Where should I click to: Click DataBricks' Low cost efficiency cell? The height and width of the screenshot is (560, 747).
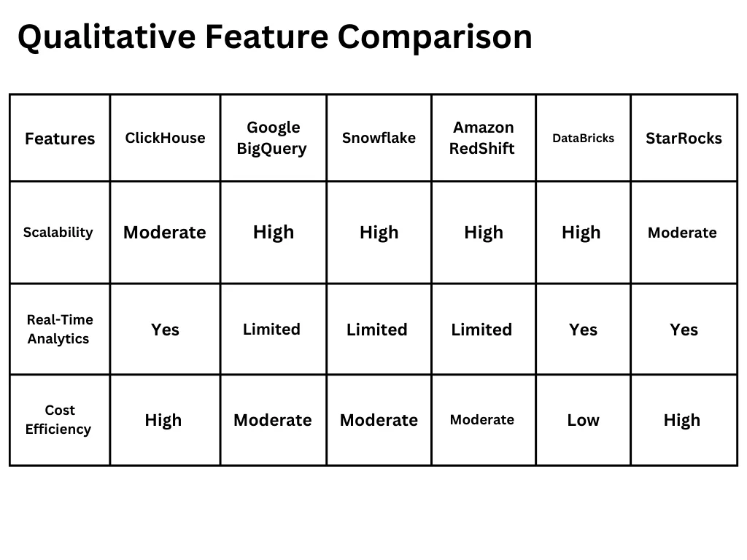(x=583, y=420)
